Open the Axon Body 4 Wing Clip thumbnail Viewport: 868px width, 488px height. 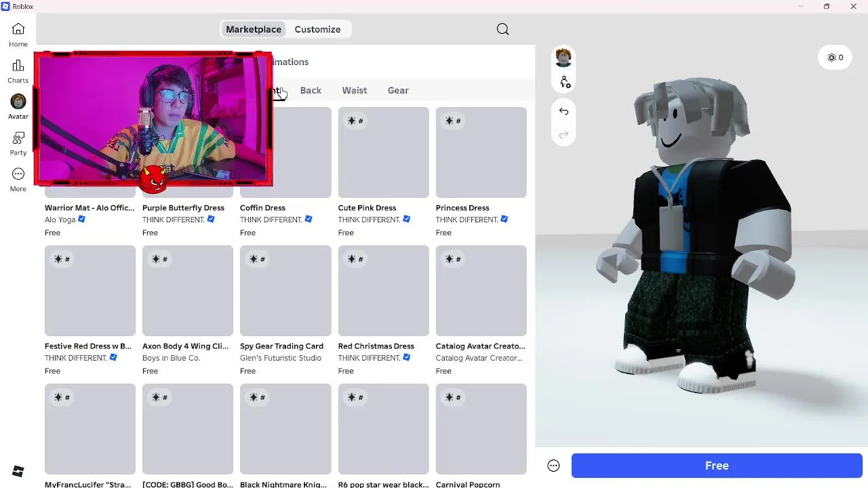pyautogui.click(x=188, y=291)
